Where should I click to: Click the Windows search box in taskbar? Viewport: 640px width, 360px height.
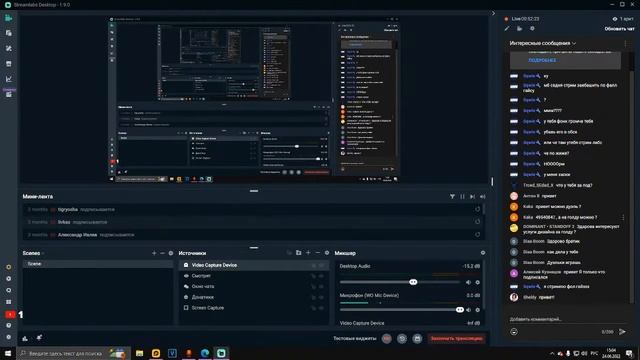(74, 353)
